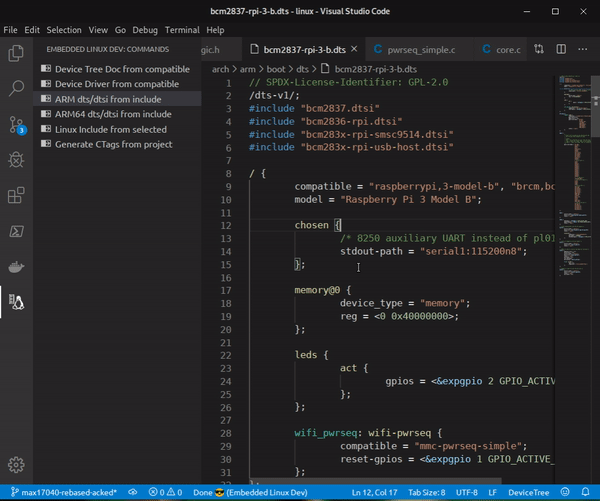Open the Terminal menu
The width and height of the screenshot is (600, 501).
(182, 30)
